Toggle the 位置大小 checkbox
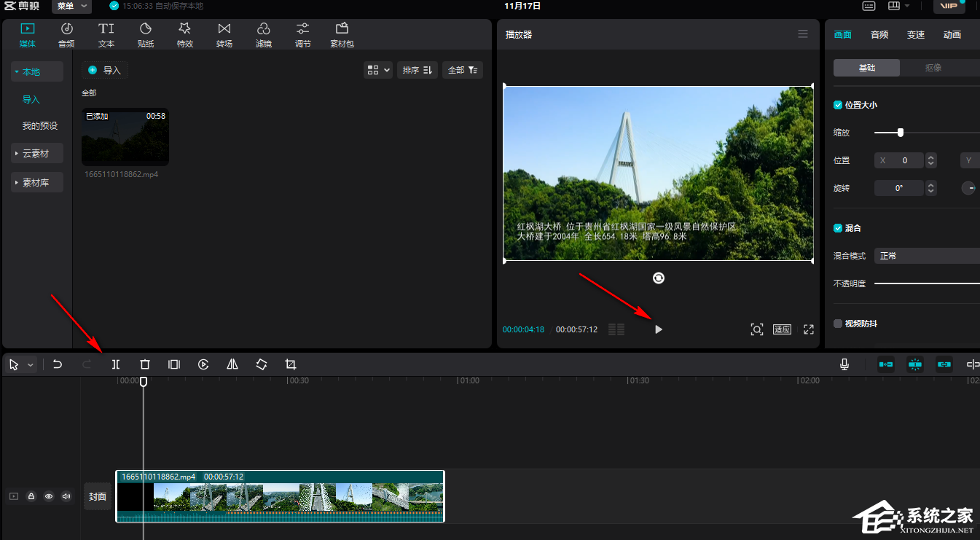Image resolution: width=980 pixels, height=540 pixels. [x=838, y=105]
